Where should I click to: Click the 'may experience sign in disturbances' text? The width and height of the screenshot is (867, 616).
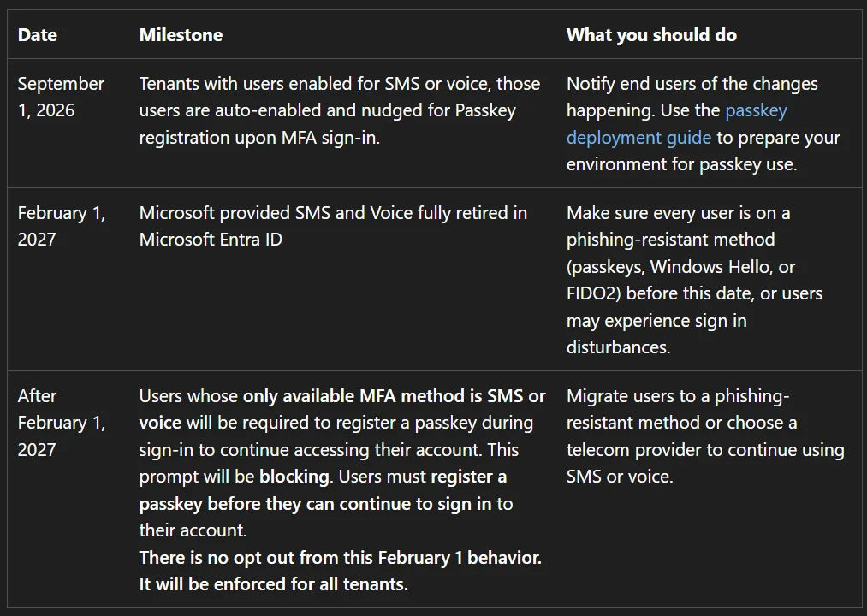656,334
